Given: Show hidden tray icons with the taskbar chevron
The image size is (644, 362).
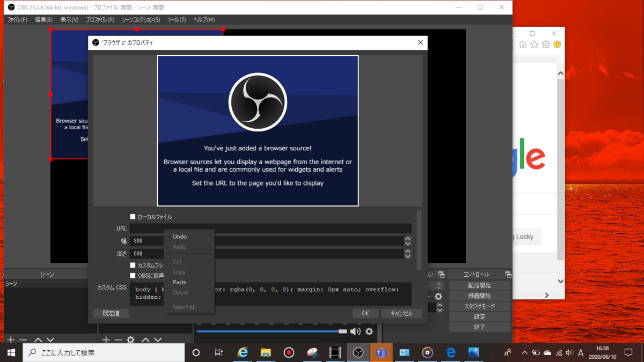Looking at the screenshot, I should pyautogui.click(x=524, y=353).
